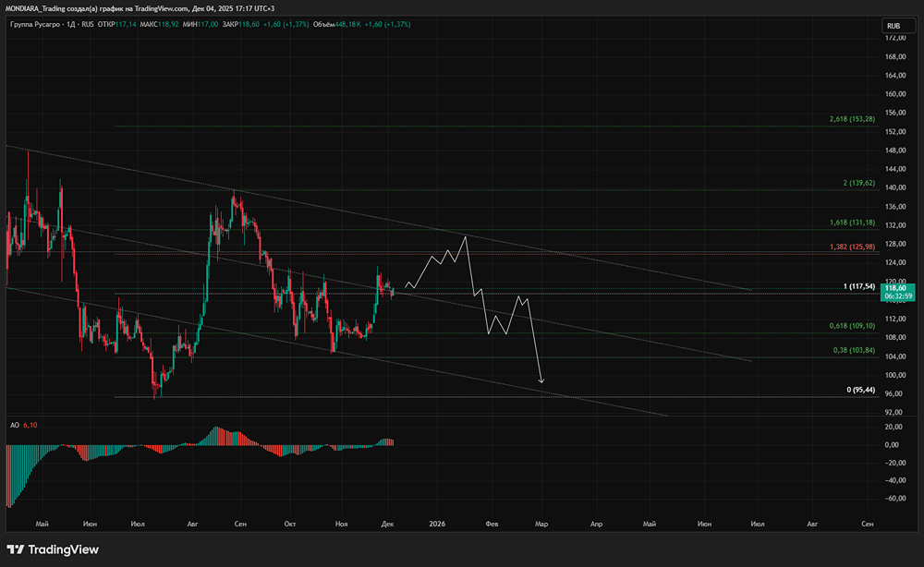Click 100,00 on the price axis
This screenshot has width=924, height=567.
point(895,375)
